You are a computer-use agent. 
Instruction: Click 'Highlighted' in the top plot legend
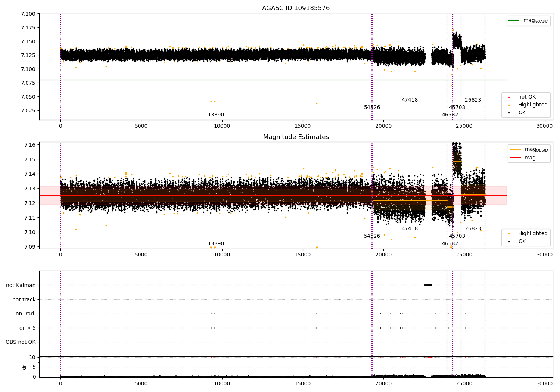click(533, 105)
